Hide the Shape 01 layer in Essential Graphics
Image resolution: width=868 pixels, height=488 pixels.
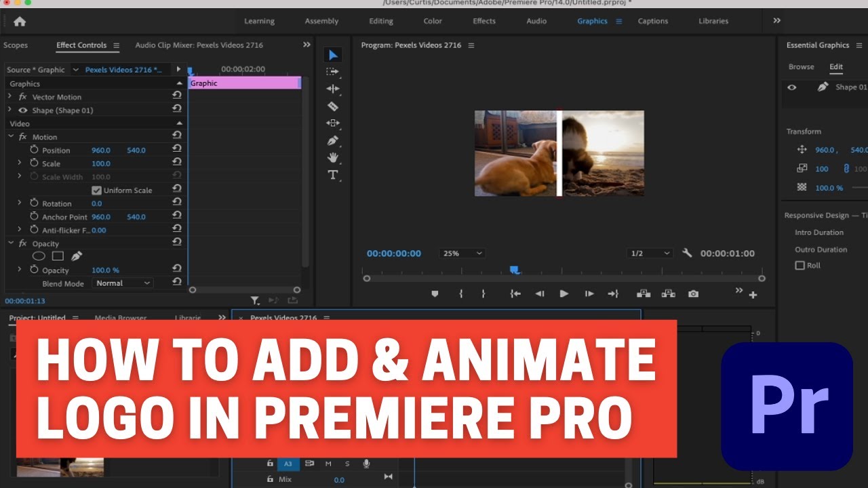coord(791,87)
